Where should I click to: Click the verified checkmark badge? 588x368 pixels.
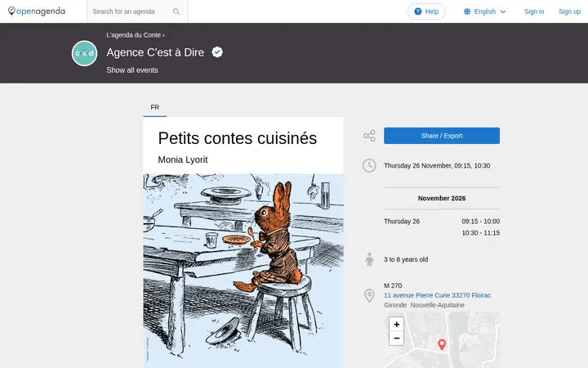point(217,52)
